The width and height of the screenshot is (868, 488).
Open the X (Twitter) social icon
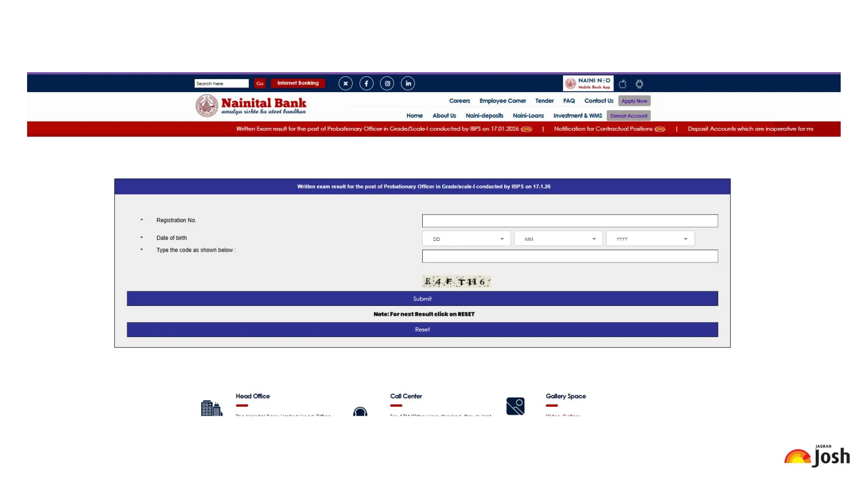coord(345,84)
